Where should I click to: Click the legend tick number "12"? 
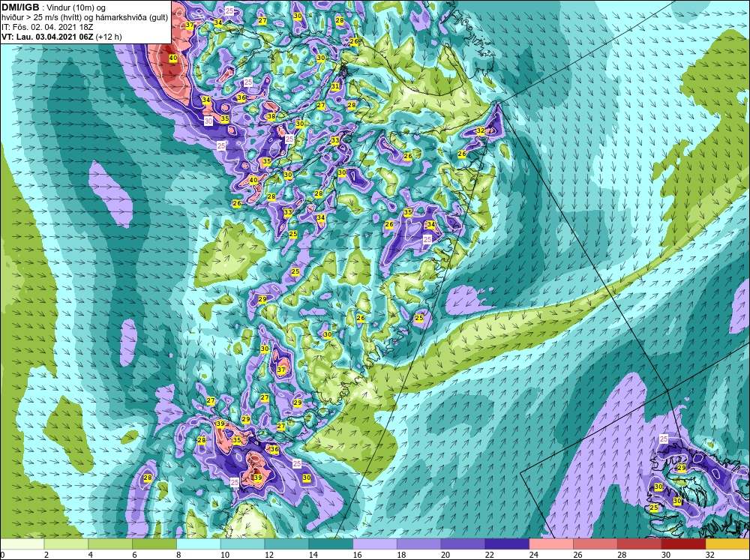(268, 555)
